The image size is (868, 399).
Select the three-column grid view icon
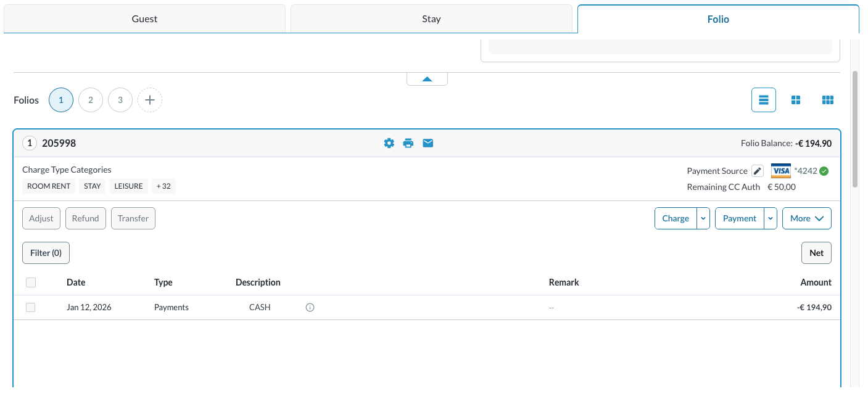coord(827,99)
